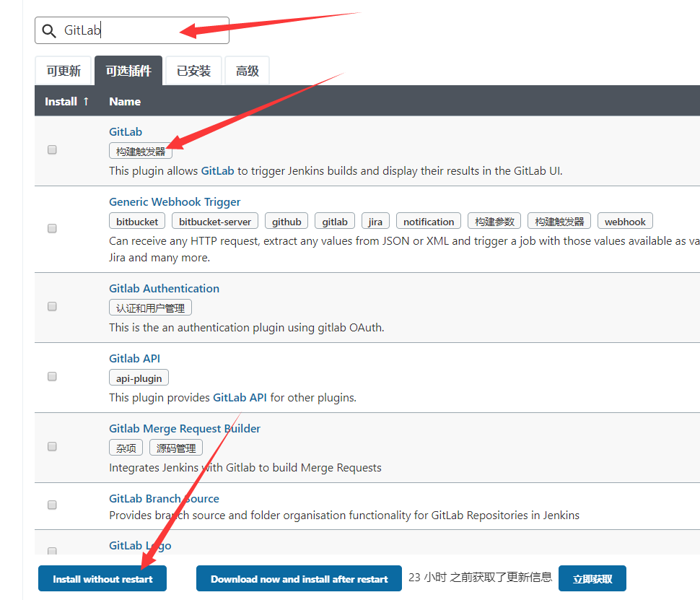Sort by the Install column header
Image resolution: width=700 pixels, height=600 pixels.
(67, 101)
